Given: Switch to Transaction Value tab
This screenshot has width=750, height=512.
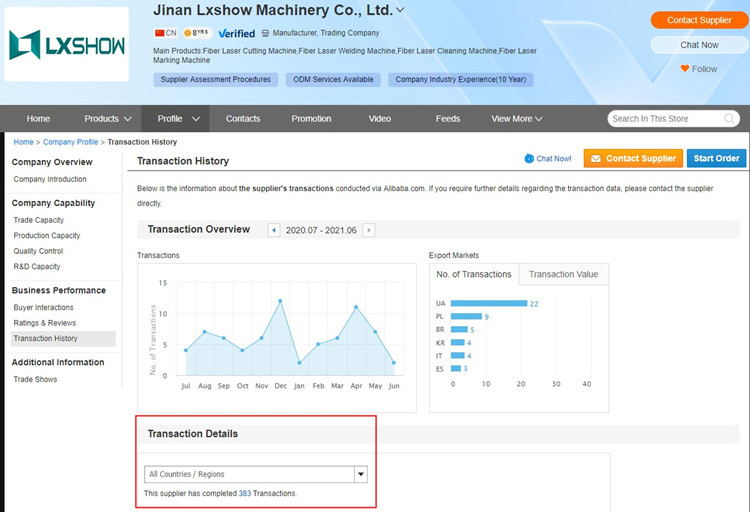Looking at the screenshot, I should click(563, 274).
